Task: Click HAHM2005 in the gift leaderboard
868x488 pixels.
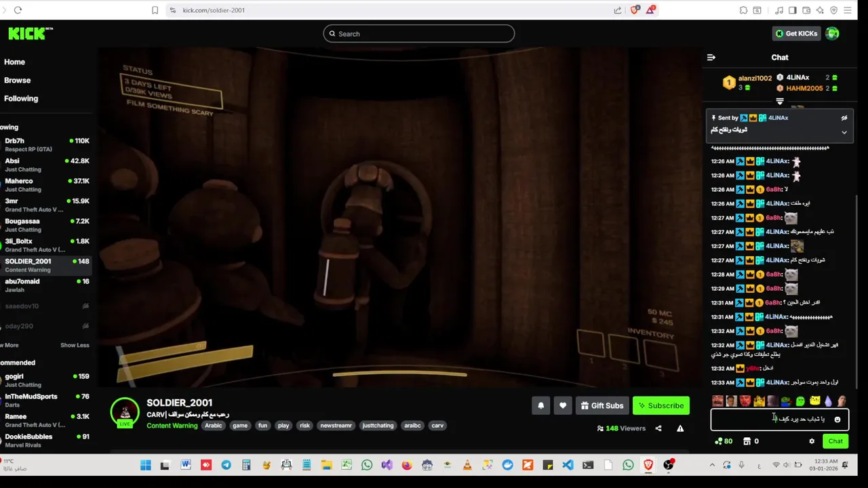Action: [804, 88]
